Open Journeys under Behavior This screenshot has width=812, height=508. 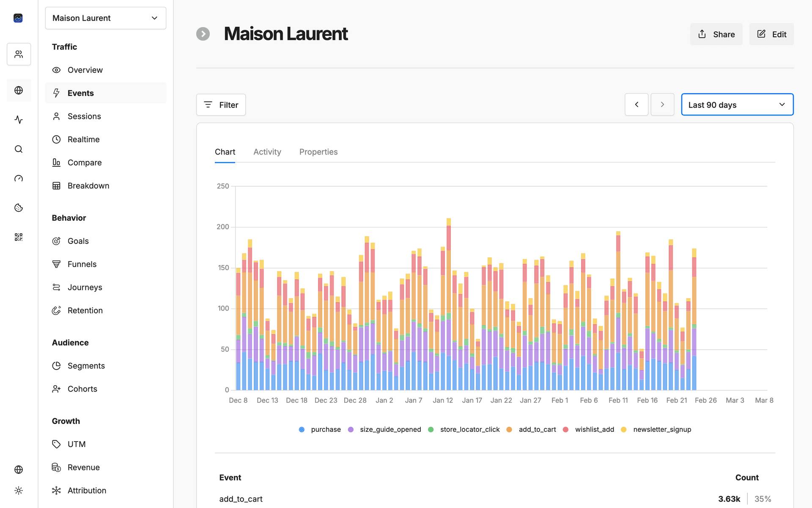(106, 287)
